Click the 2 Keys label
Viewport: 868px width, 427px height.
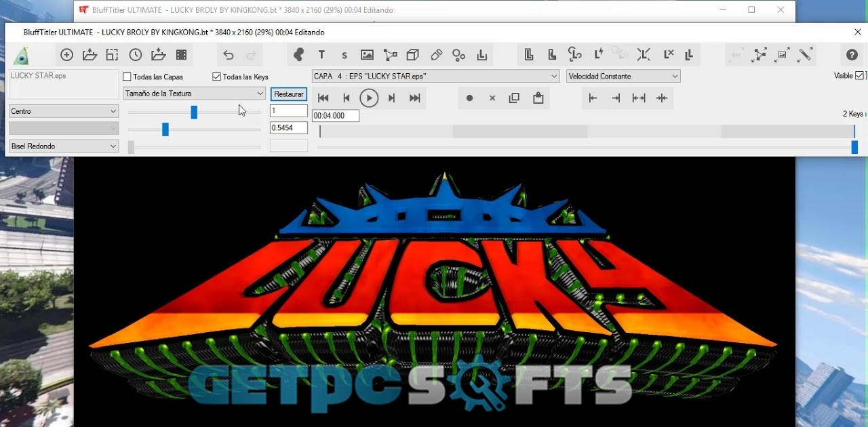pos(853,114)
